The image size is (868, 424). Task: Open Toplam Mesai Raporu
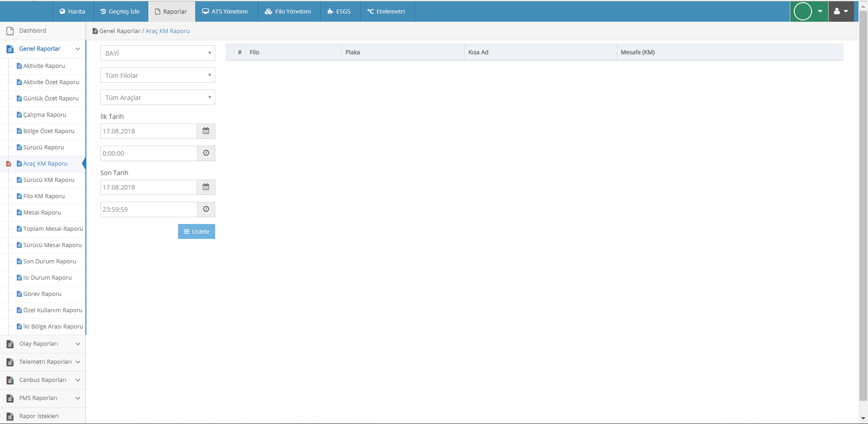coord(53,229)
